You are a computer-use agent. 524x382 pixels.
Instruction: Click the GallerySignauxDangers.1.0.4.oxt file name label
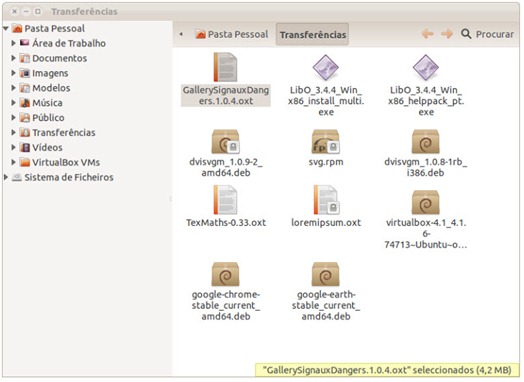click(226, 96)
